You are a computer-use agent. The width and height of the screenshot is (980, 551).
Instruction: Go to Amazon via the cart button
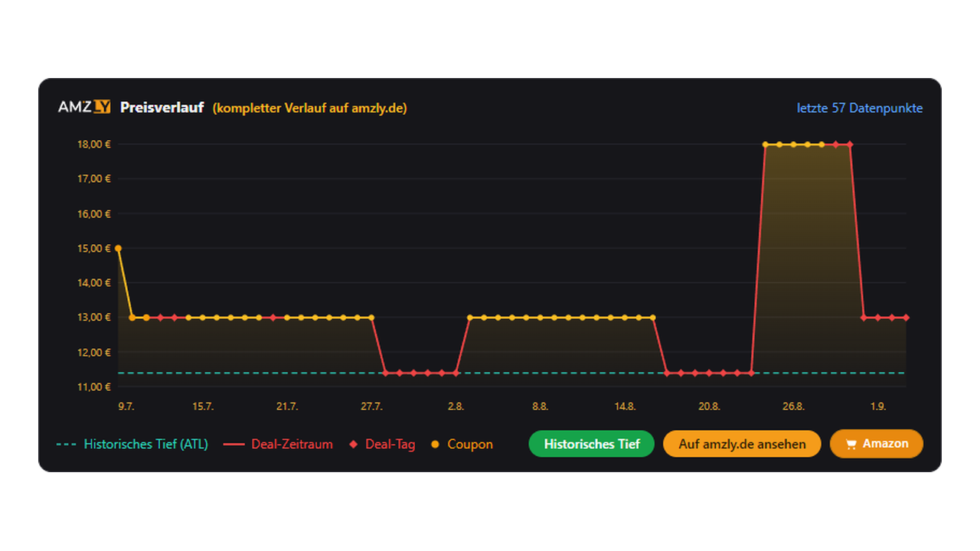pyautogui.click(x=877, y=444)
